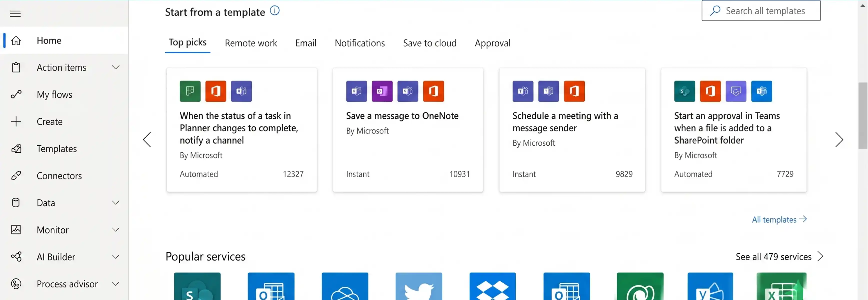The width and height of the screenshot is (868, 300).
Task: Select the Top picks tab
Action: point(188,43)
